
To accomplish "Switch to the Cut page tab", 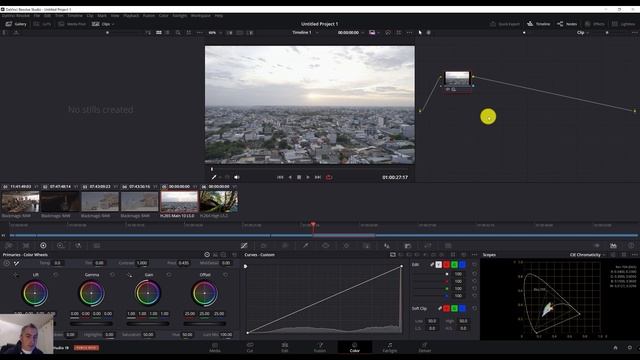I will click(x=250, y=347).
